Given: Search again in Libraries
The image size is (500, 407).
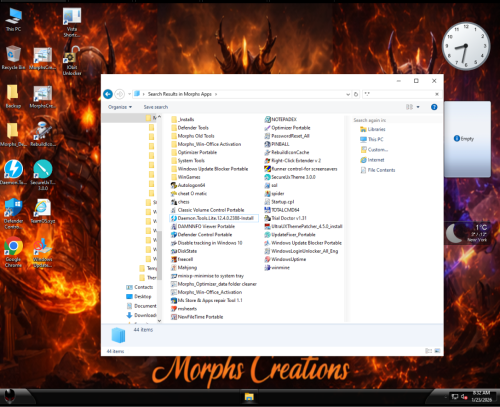Looking at the screenshot, I should click(373, 129).
